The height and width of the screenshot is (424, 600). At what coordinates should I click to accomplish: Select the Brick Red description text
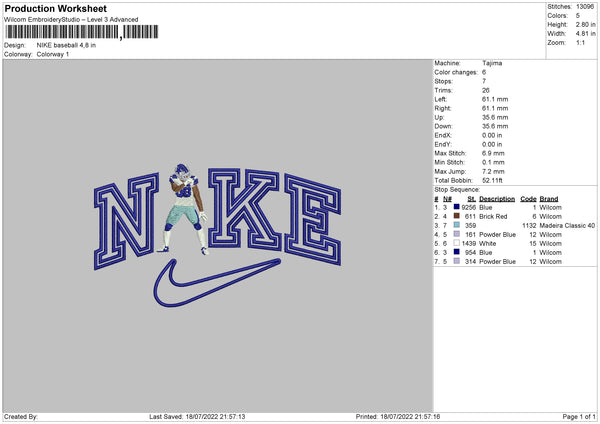click(493, 217)
